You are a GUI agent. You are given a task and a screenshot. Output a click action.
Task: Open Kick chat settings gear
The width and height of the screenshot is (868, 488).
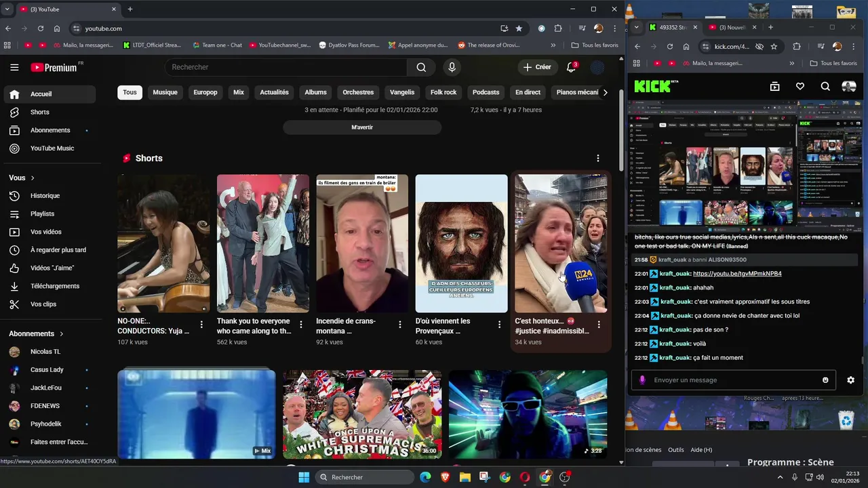[851, 380]
